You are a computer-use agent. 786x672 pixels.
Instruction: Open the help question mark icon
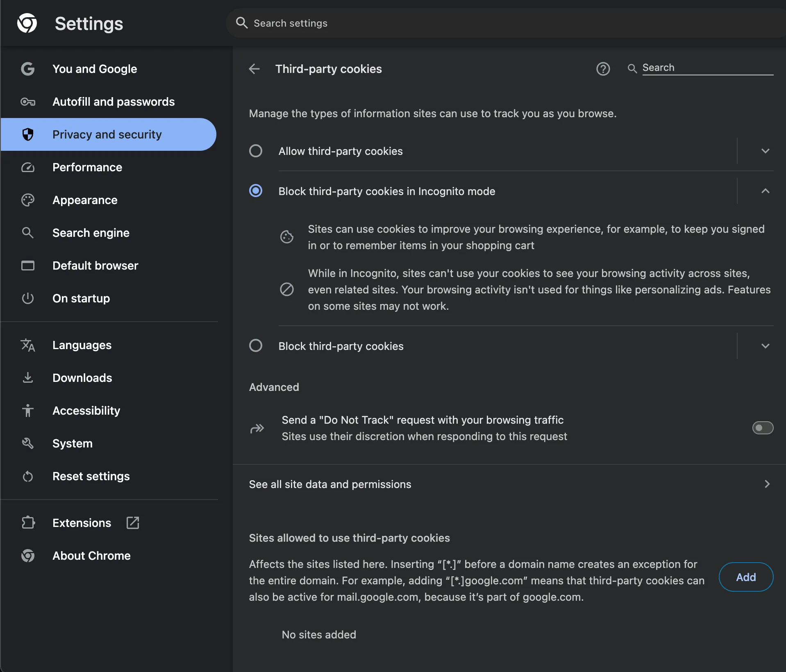[603, 69]
